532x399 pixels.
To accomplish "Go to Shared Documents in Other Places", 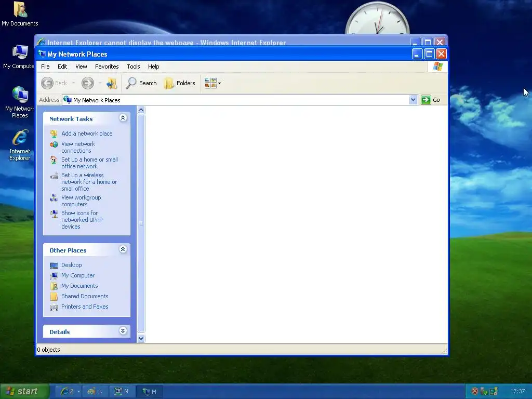I will (x=85, y=296).
